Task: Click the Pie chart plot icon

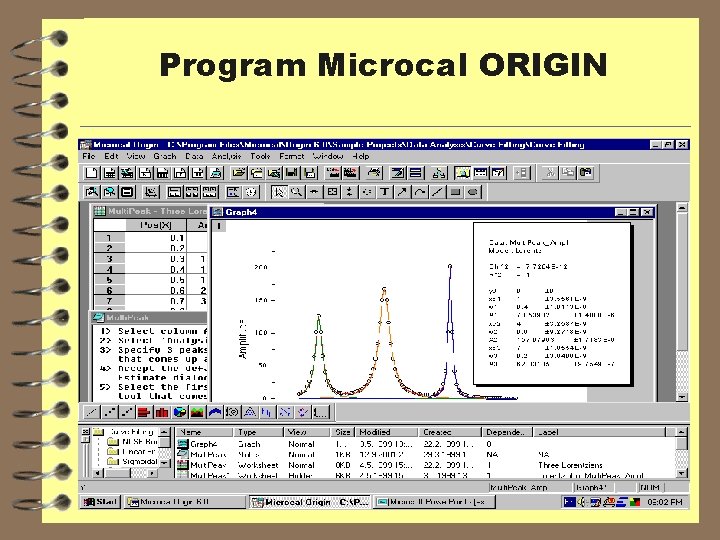Action: (180, 412)
